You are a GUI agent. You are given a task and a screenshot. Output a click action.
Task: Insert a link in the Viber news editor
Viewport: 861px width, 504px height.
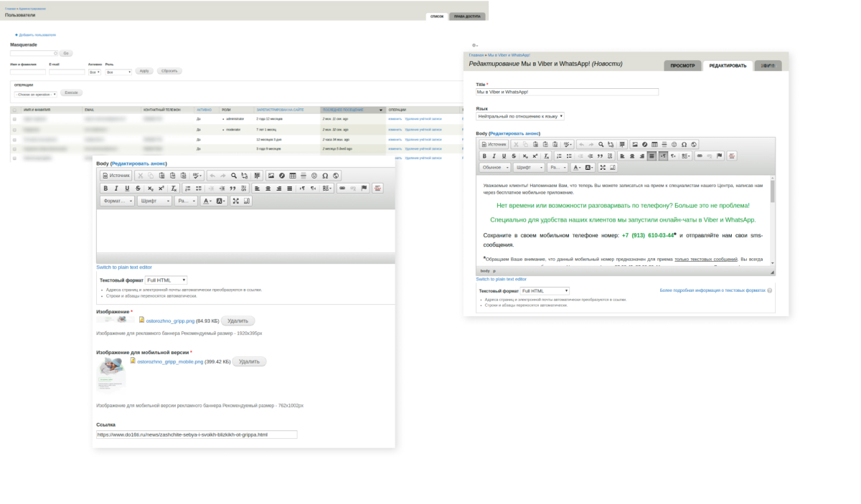[700, 156]
